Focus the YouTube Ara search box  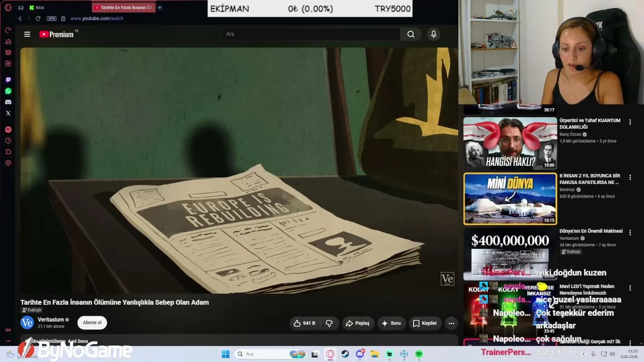click(311, 34)
